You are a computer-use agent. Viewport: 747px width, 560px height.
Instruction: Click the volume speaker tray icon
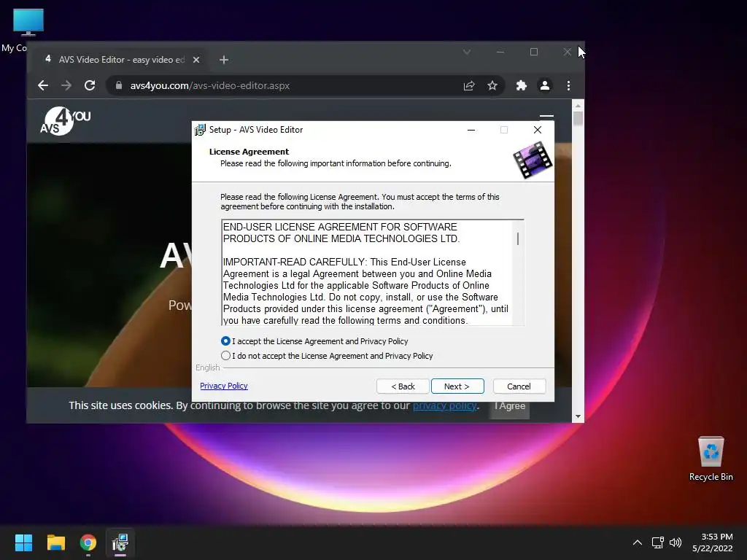676,542
